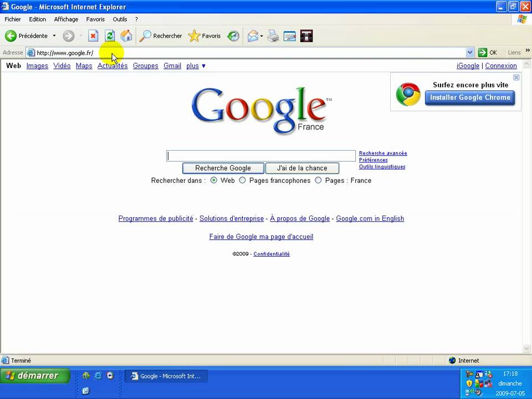
Task: Click the yellow security shield tray icon
Action: coord(469,383)
